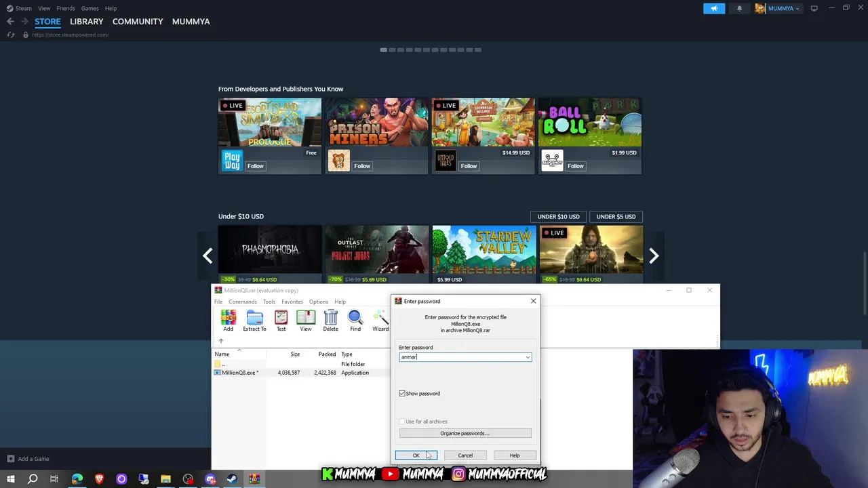This screenshot has width=868, height=488.
Task: Follow the Ball Roll publisher
Action: coord(576,166)
